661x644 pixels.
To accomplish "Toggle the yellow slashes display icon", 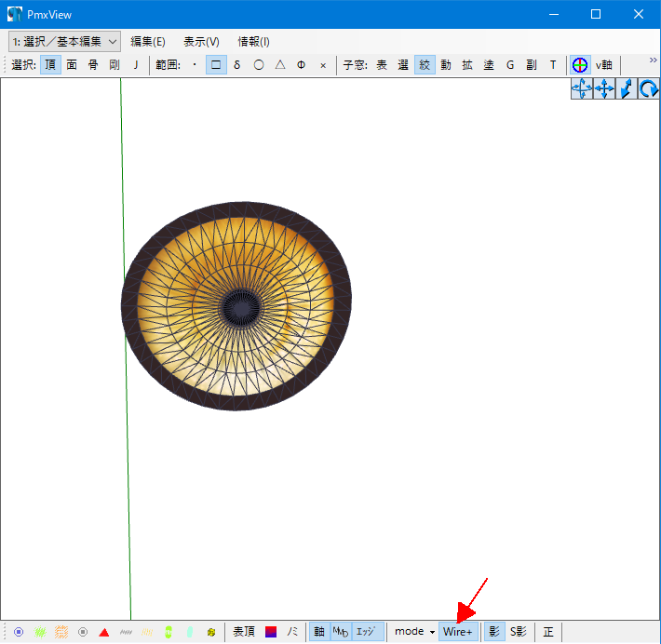I will [147, 632].
